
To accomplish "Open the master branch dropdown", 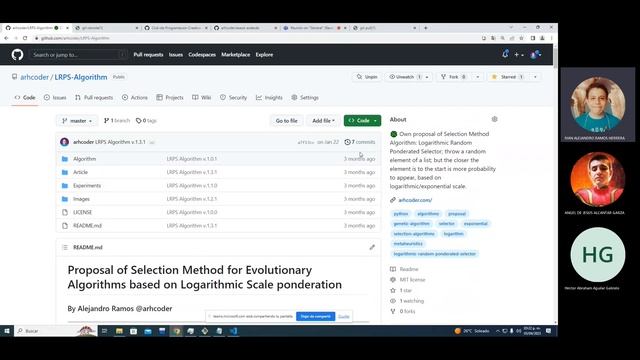I will click(x=77, y=121).
